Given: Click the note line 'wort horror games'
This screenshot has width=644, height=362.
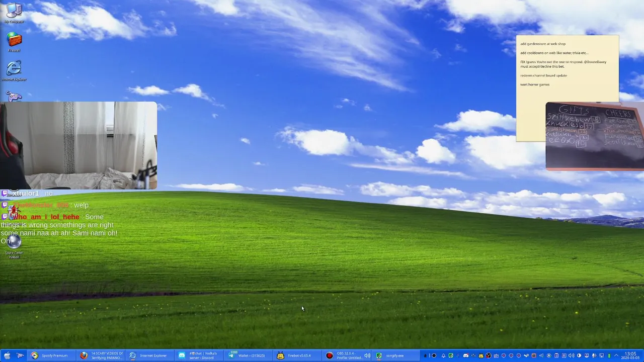Looking at the screenshot, I should point(535,84).
